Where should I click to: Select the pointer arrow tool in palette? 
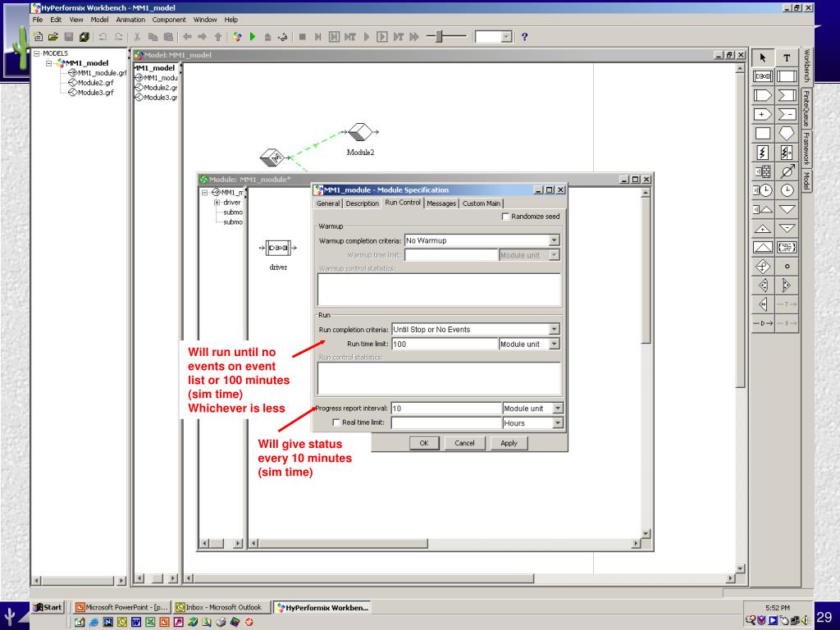[763, 57]
